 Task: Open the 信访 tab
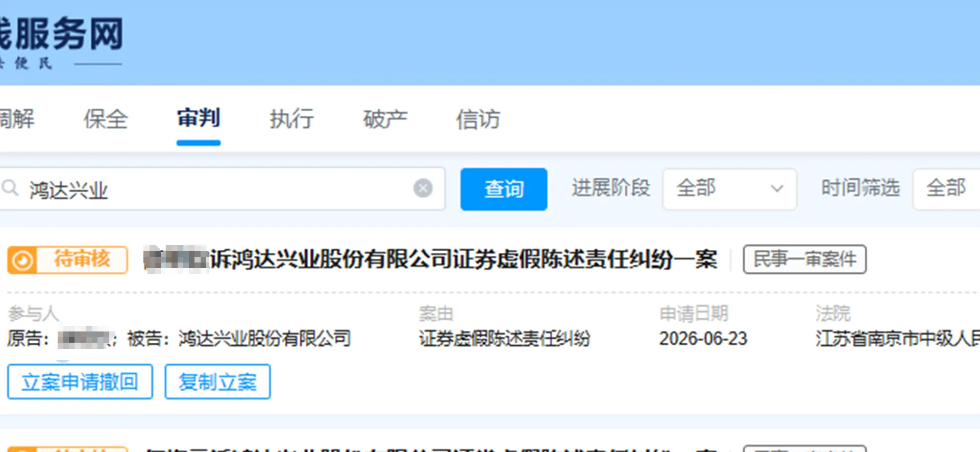click(478, 120)
